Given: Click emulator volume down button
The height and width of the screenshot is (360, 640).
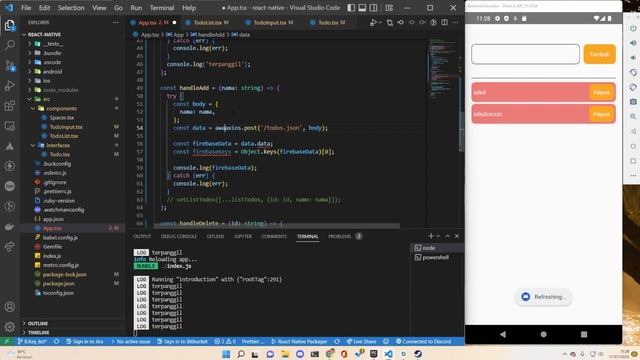Looking at the screenshot, I should tap(633, 58).
